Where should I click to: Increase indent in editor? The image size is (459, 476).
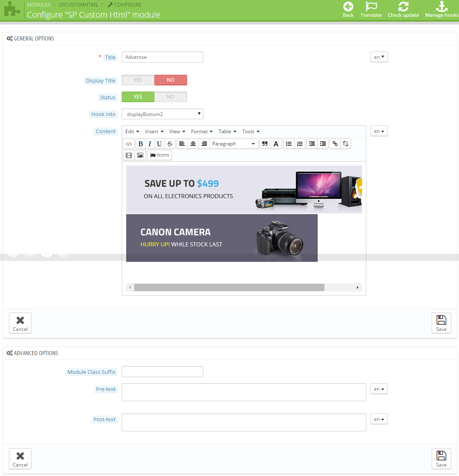click(x=323, y=144)
